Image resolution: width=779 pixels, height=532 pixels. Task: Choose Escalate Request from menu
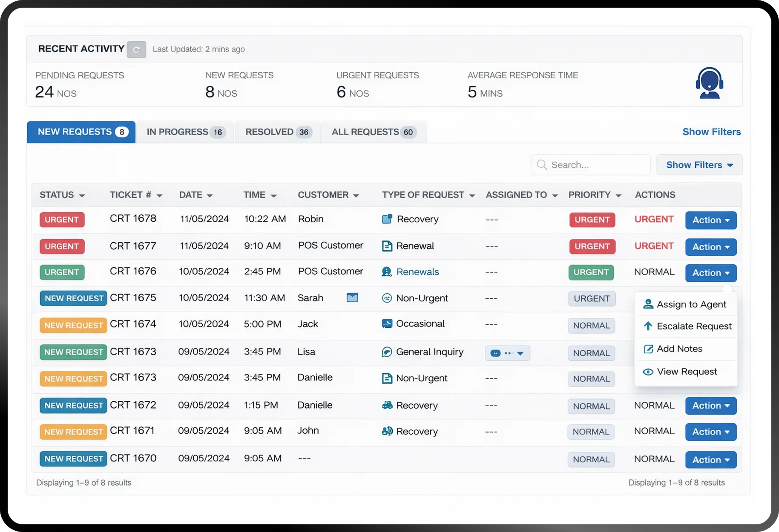[685, 326]
